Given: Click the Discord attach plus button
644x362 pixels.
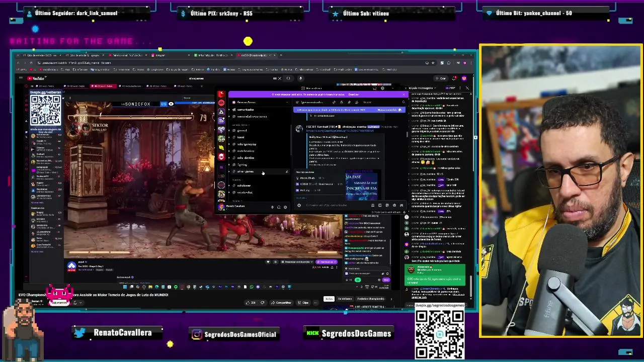Looking at the screenshot, I should (299, 205).
